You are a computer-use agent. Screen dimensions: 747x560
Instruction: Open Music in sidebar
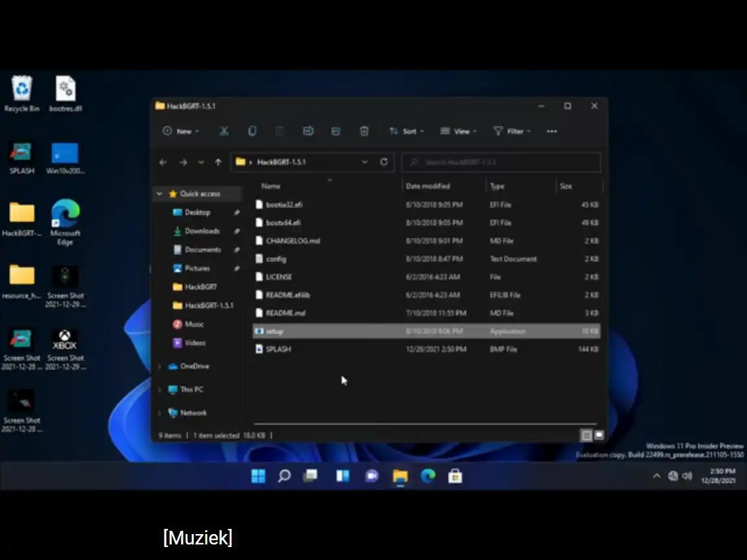coord(195,324)
